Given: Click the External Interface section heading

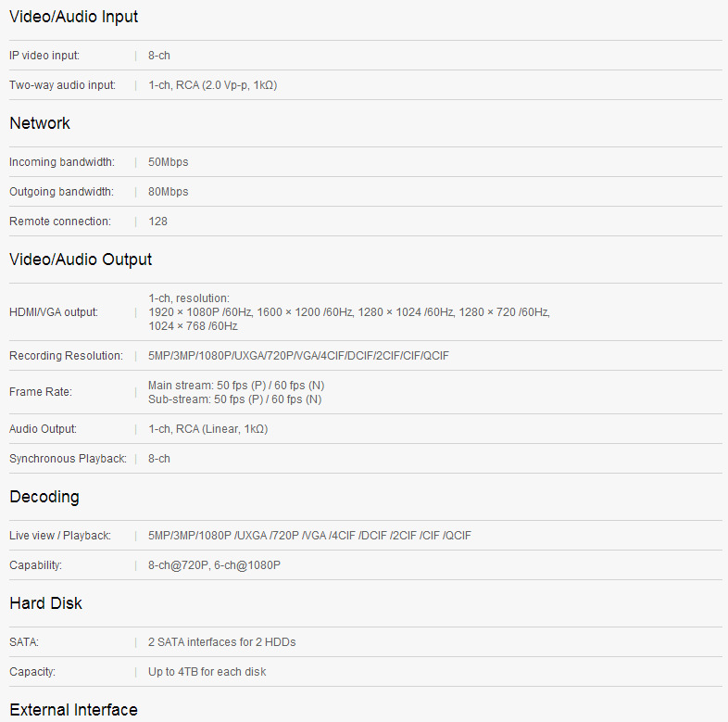Looking at the screenshot, I should point(73,710).
